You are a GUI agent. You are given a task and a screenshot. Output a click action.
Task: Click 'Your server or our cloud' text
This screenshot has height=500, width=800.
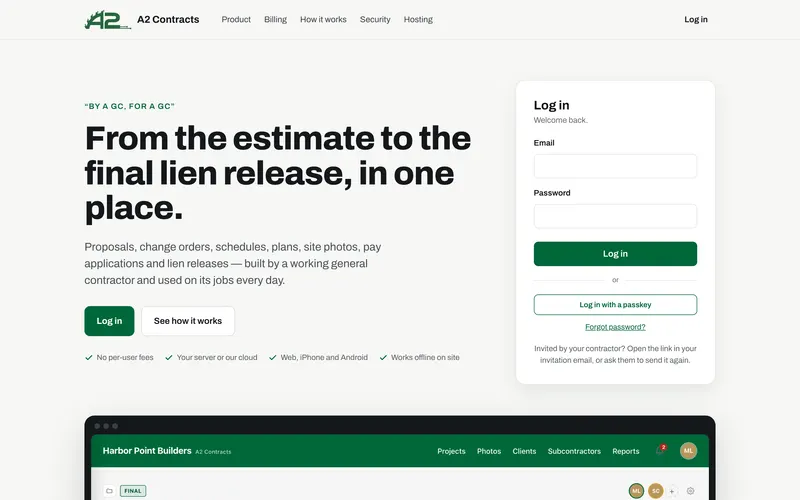[x=217, y=357]
